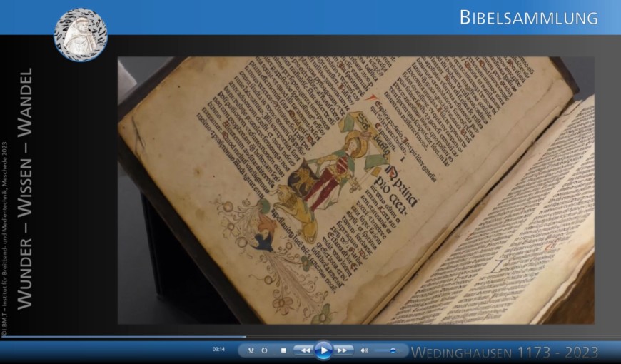The height and width of the screenshot is (364, 621).
Task: Stop the video playback
Action: click(283, 350)
